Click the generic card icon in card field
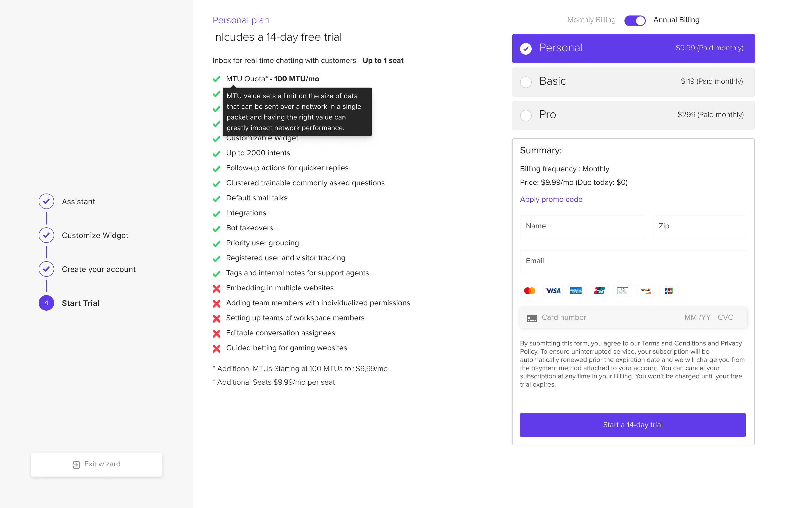Viewport: 812px width, 508px height. 531,319
